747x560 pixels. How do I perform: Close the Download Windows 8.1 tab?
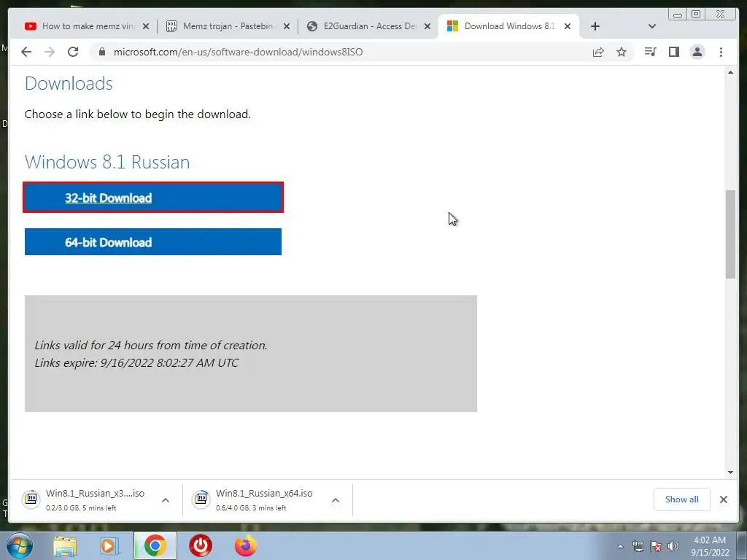568,26
